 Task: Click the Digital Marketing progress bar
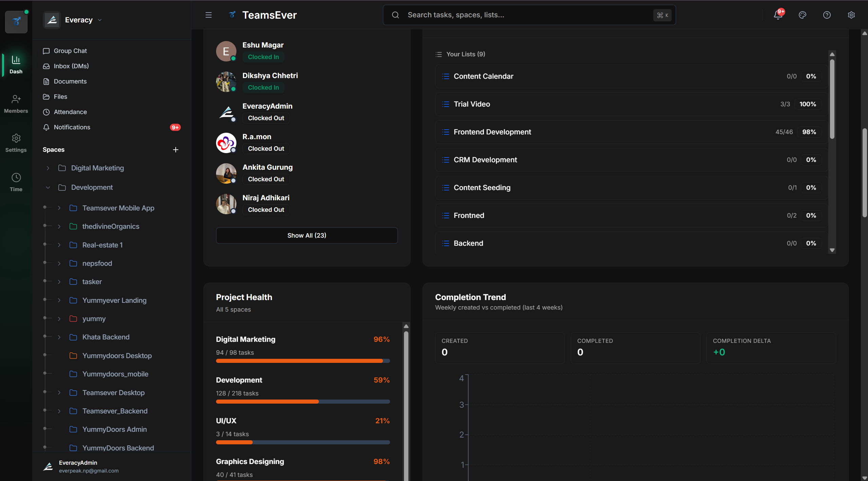tap(303, 361)
